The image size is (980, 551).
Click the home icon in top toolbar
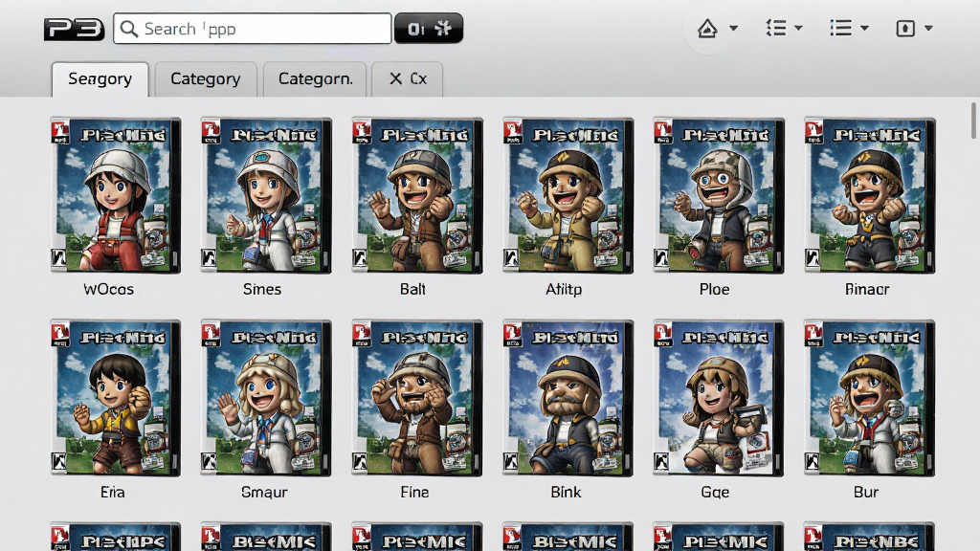click(x=707, y=28)
